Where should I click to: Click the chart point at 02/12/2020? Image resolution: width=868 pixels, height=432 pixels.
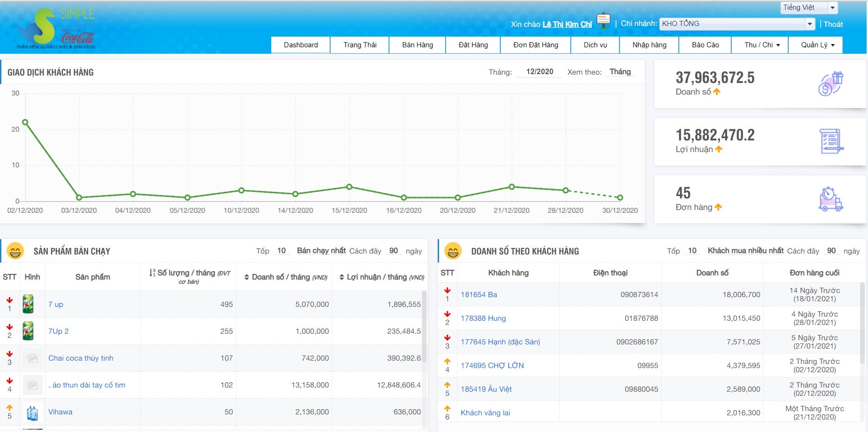coord(25,122)
